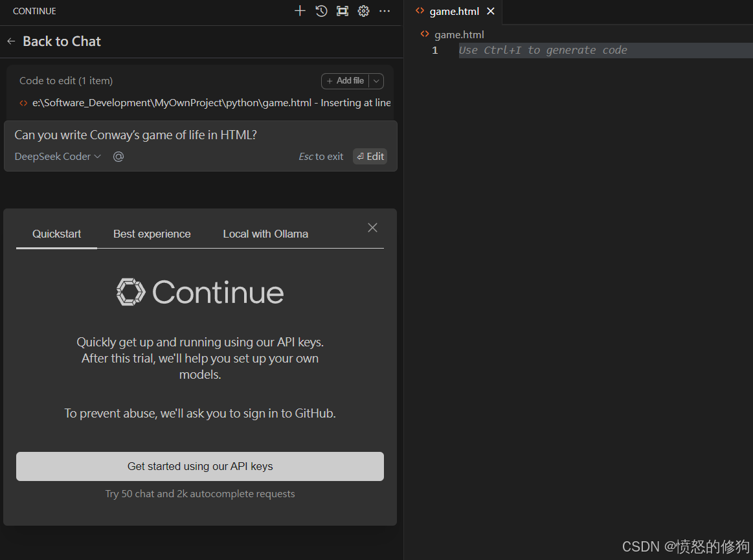
Task: Click Get started using our API keys
Action: coord(200,466)
